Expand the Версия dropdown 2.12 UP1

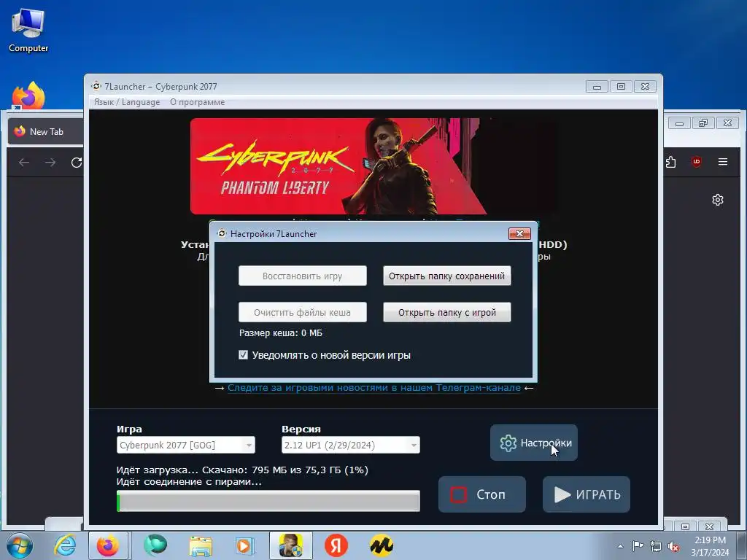[351, 445]
